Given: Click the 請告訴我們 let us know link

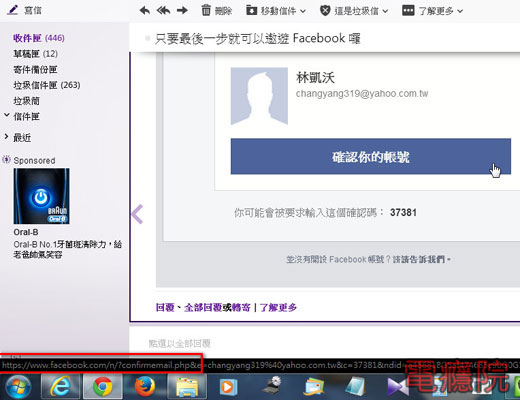Looking at the screenshot, I should click(422, 259).
